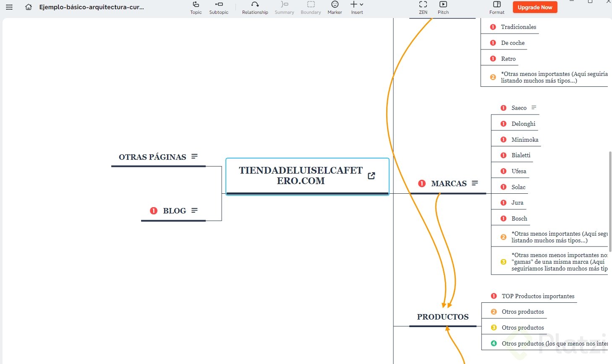The width and height of the screenshot is (612, 364).
Task: Click the Summary tool
Action: (284, 8)
